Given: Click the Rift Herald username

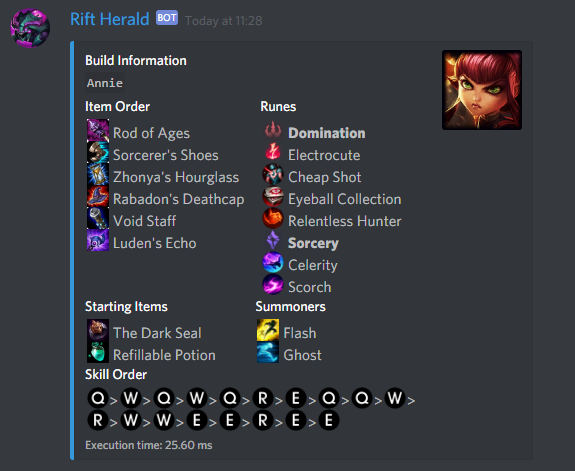Looking at the screenshot, I should point(110,19).
